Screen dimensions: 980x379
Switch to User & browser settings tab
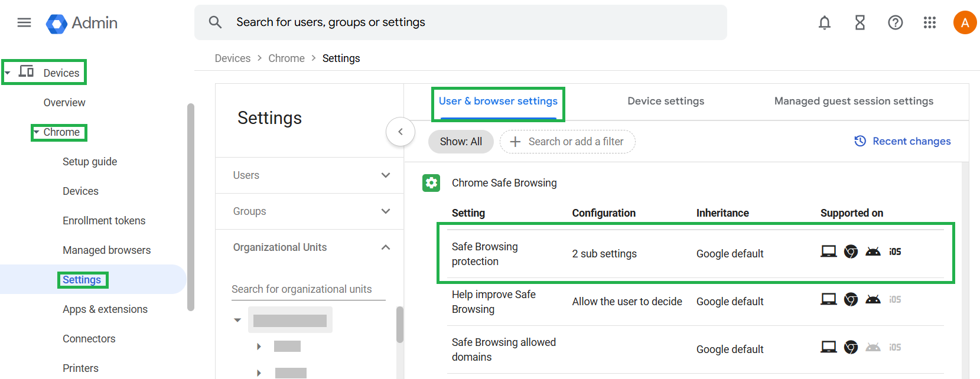498,102
